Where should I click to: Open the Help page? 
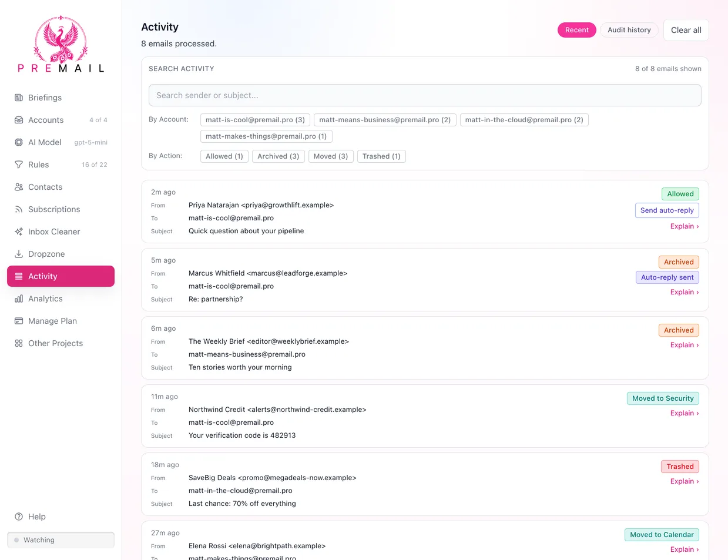pos(61,517)
